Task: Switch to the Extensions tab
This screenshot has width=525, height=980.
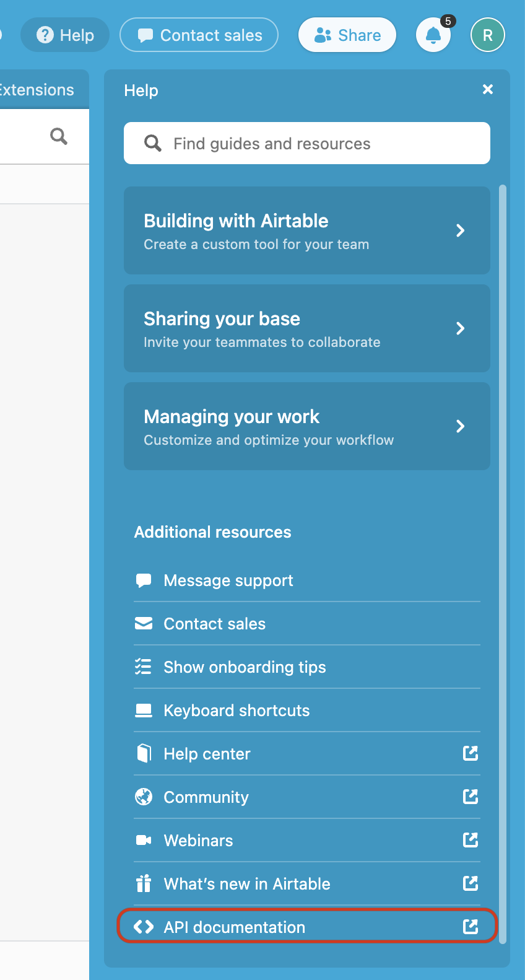Action: tap(37, 90)
